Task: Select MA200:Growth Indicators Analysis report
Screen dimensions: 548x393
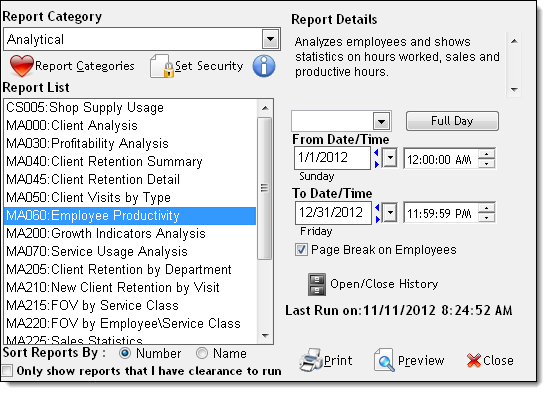Action: [x=130, y=234]
